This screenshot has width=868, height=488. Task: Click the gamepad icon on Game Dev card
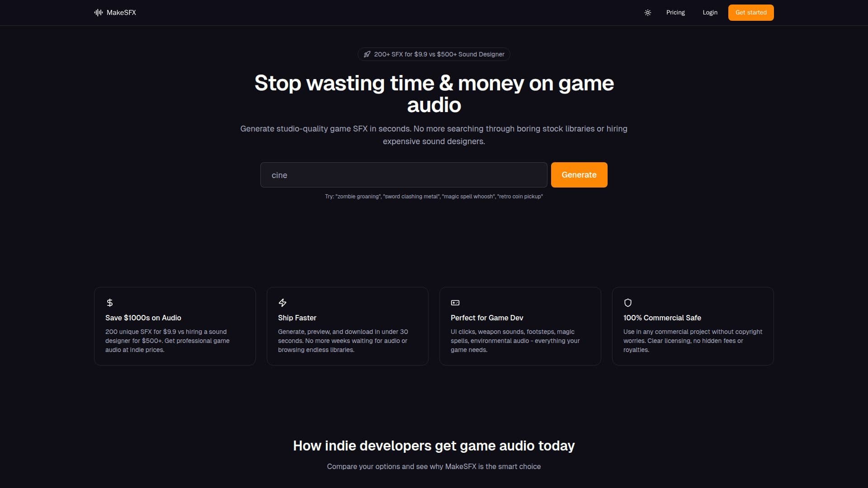point(455,303)
